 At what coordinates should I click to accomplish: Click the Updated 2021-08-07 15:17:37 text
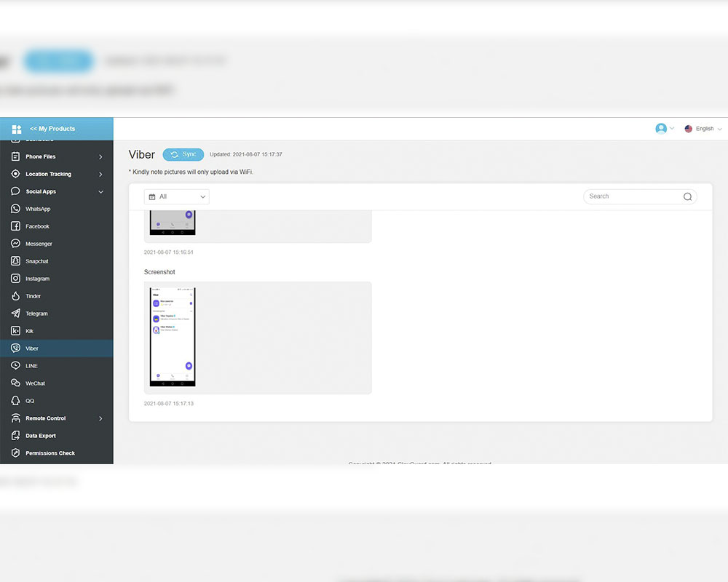(x=245, y=154)
